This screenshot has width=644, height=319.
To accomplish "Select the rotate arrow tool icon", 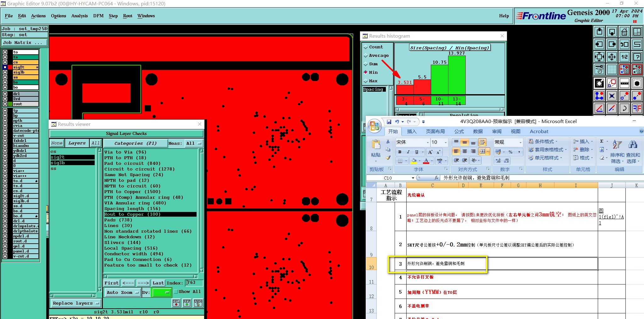I will click(624, 108).
